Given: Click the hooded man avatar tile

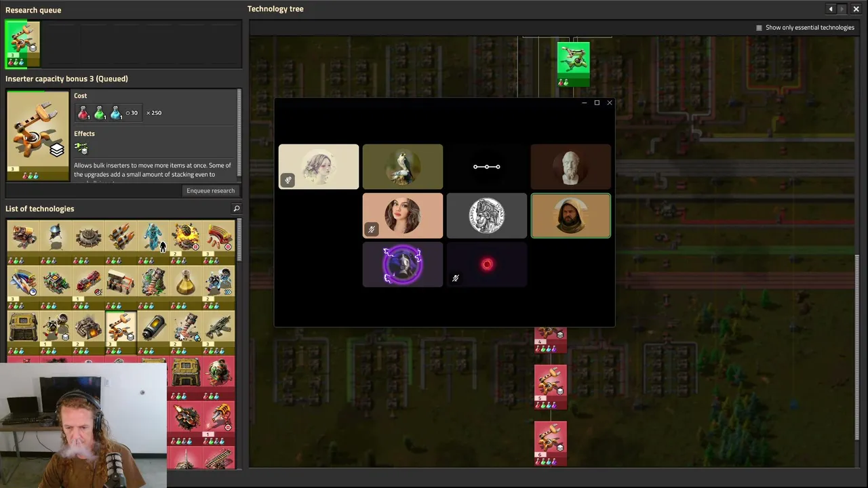Looking at the screenshot, I should (x=571, y=216).
